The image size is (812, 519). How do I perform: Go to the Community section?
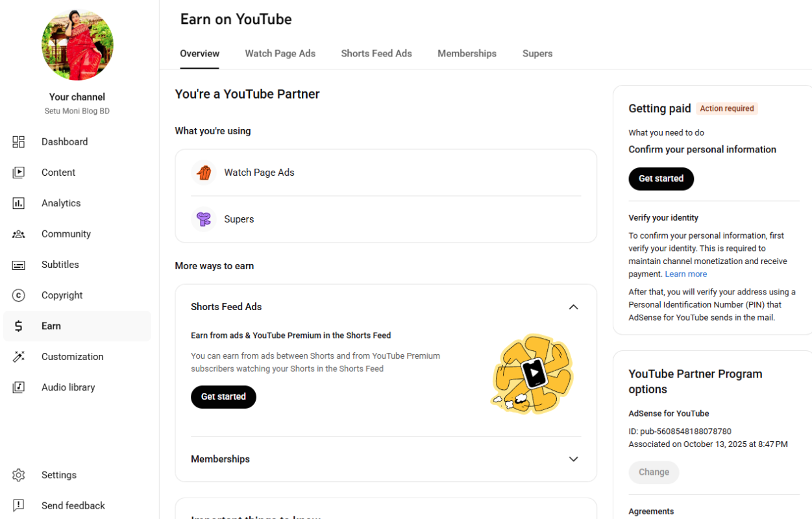(67, 234)
